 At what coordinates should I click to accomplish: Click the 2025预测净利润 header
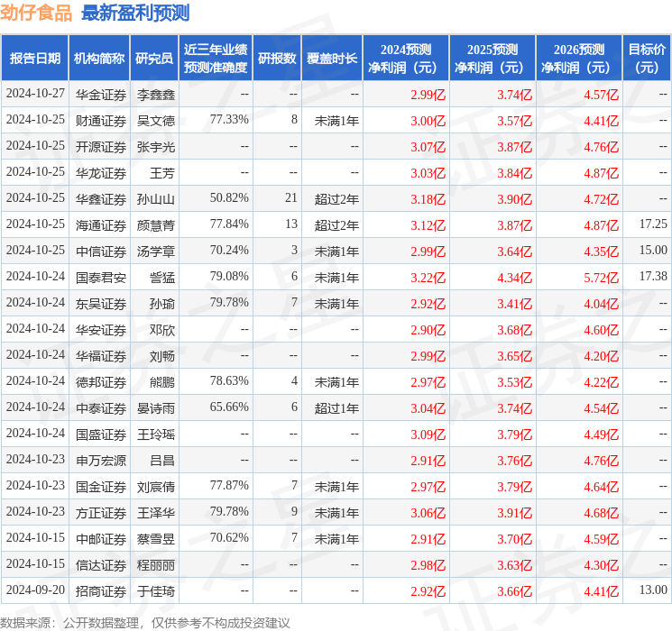pyautogui.click(x=492, y=59)
